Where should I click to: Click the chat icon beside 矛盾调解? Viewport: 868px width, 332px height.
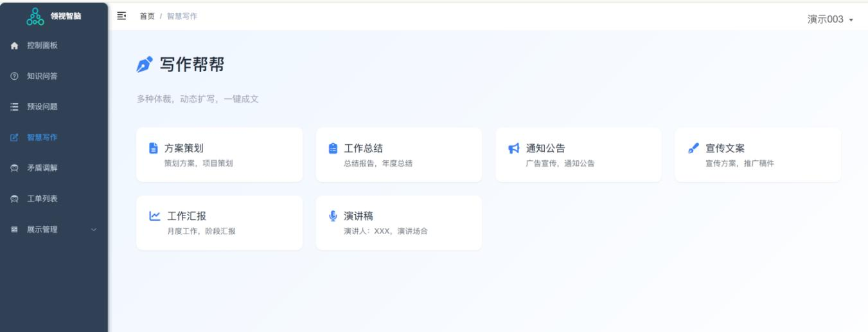click(x=15, y=168)
